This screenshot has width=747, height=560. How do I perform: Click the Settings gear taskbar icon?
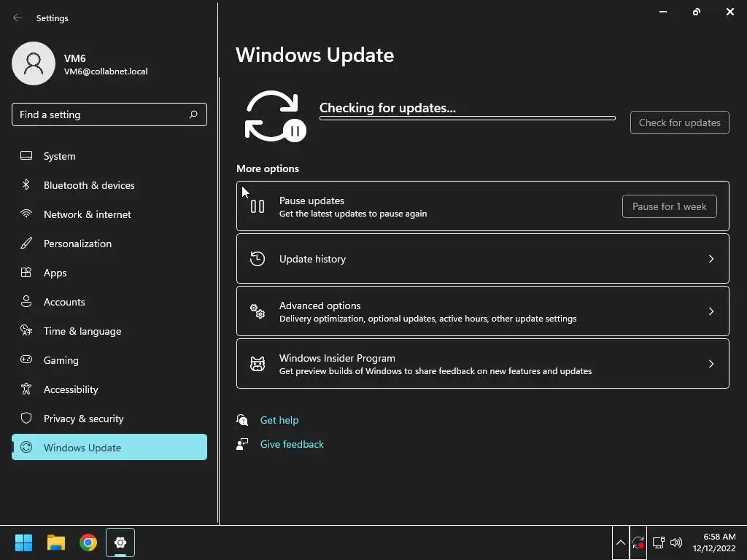[x=120, y=542]
